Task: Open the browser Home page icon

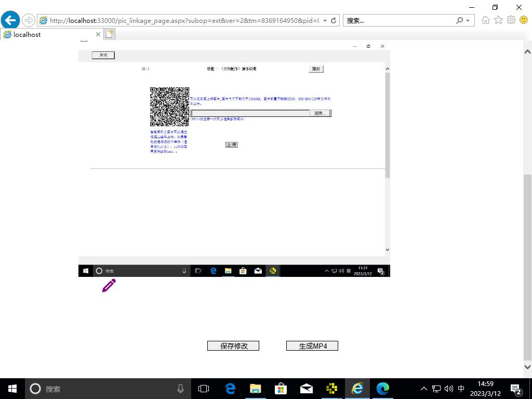Action: [x=486, y=20]
